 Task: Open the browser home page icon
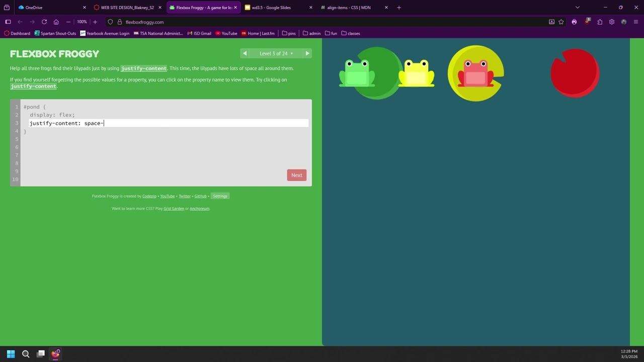[x=56, y=22]
